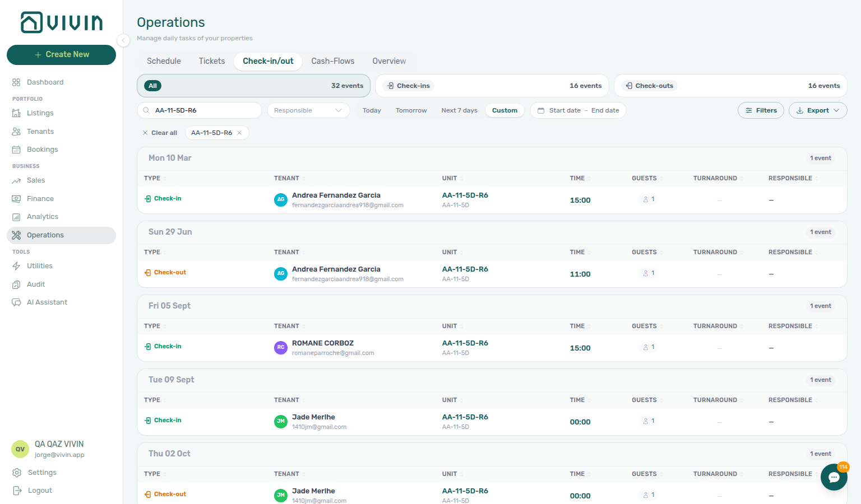The width and height of the screenshot is (861, 504).
Task: Open the Audit page
Action: pos(61,284)
